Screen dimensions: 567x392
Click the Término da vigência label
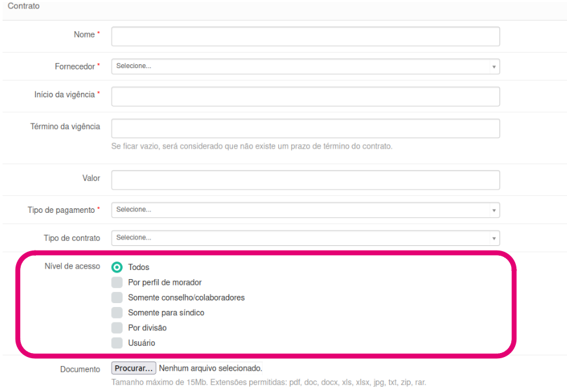pos(65,127)
